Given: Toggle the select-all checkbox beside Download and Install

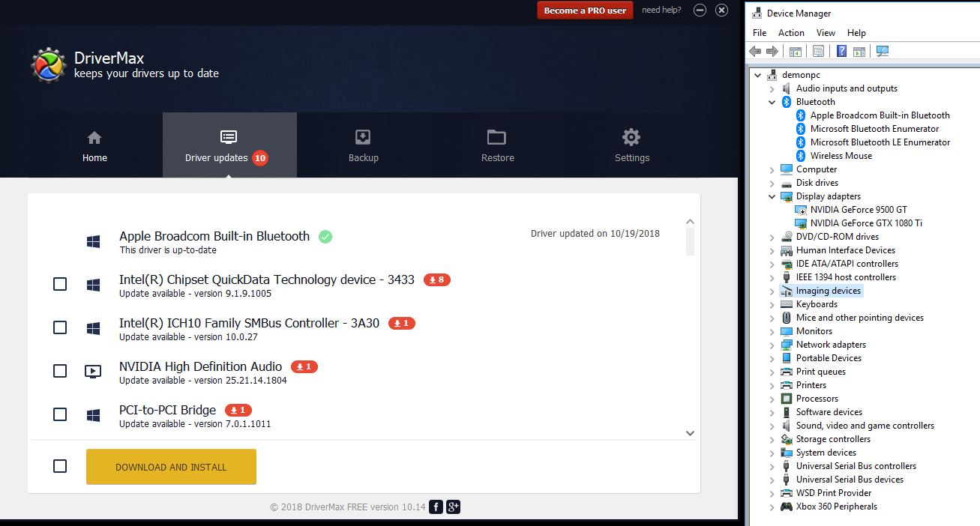Looking at the screenshot, I should 60,466.
